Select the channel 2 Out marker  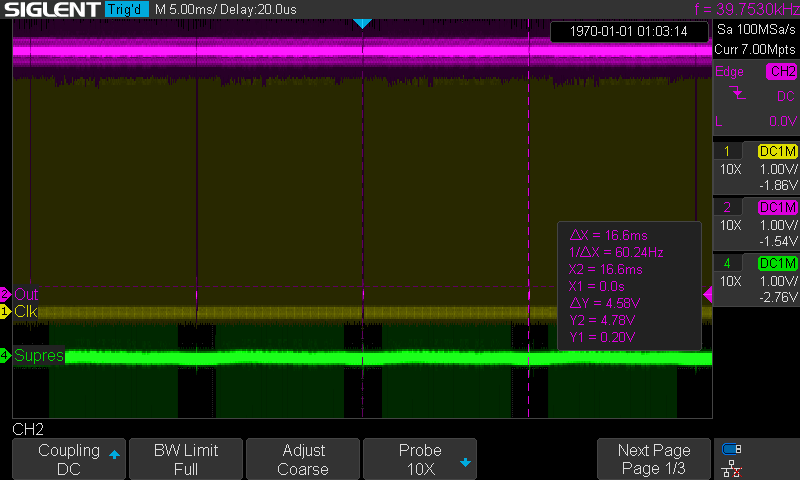click(20, 295)
